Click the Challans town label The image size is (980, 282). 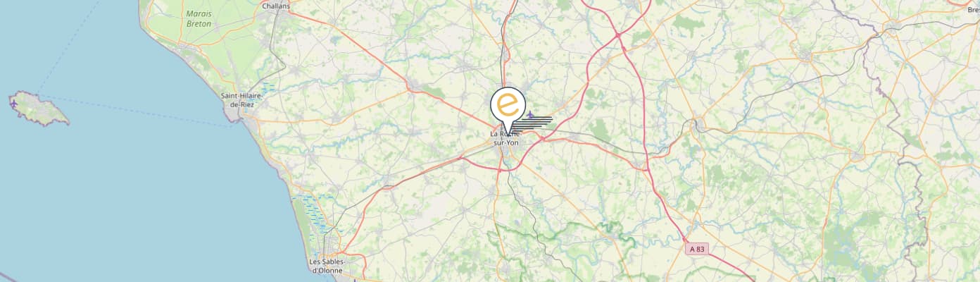pyautogui.click(x=276, y=6)
